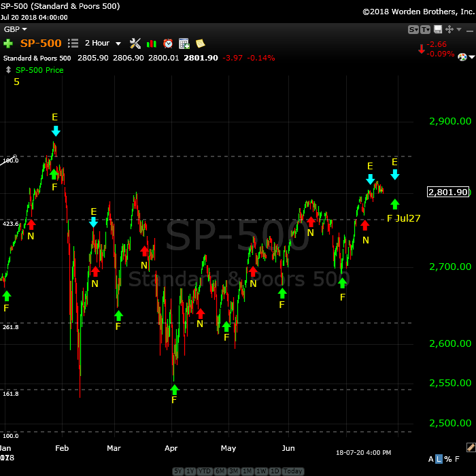The image size is (476, 476).
Task: Click the -0.14% percent change value
Action: (x=260, y=58)
